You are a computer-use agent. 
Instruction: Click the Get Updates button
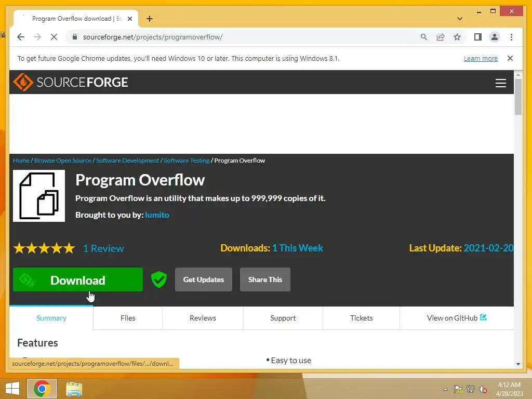pos(204,280)
